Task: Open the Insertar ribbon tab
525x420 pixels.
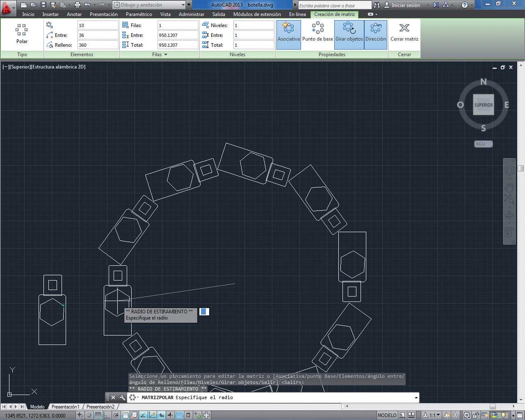Action: (x=50, y=14)
